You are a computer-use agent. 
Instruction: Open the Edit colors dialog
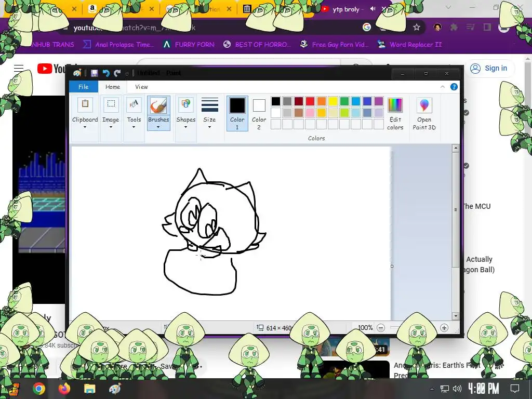395,114
